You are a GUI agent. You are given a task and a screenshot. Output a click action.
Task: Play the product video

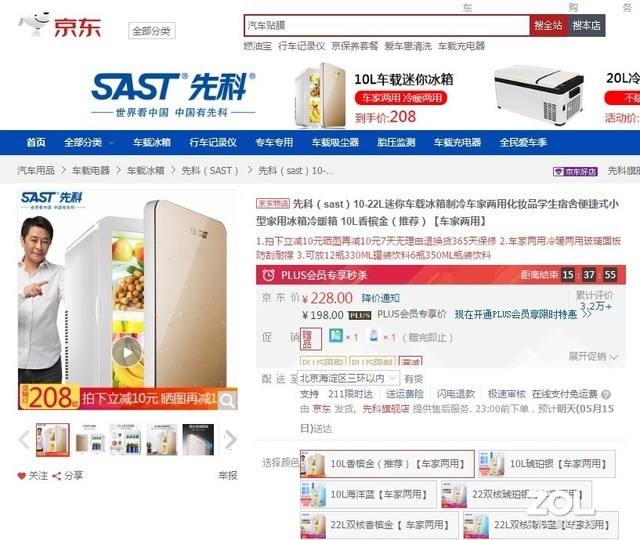[127, 352]
